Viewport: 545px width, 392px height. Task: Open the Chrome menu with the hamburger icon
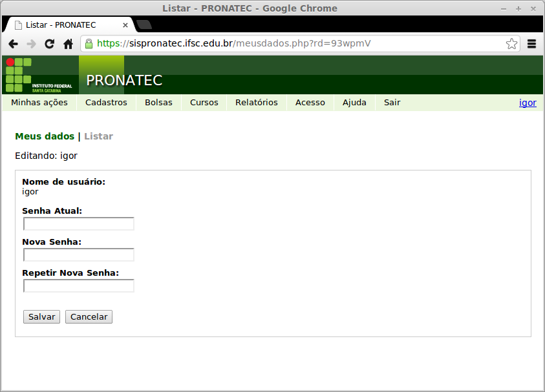click(531, 43)
